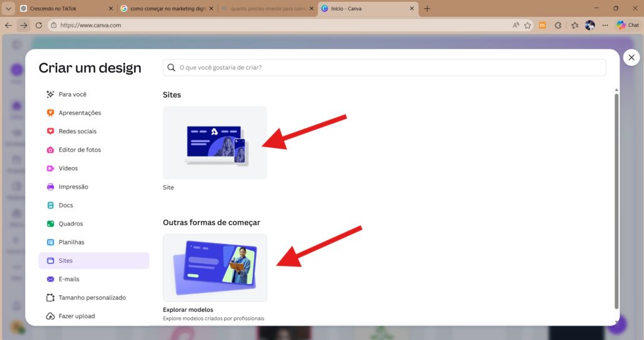Open the E-mails category
Viewport: 644px width, 340px height.
[x=94, y=279]
